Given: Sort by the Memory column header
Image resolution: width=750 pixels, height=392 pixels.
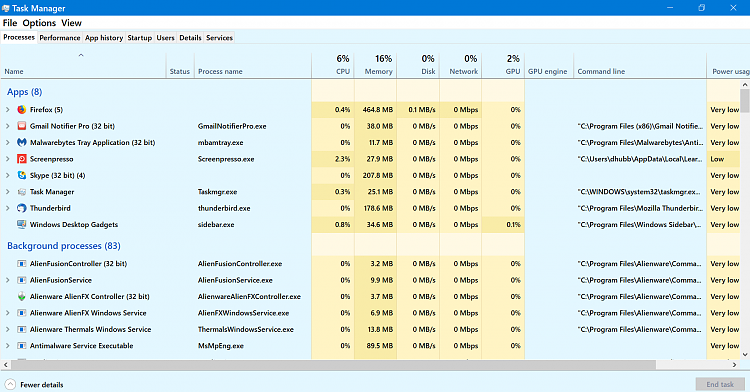Looking at the screenshot, I should pyautogui.click(x=375, y=65).
